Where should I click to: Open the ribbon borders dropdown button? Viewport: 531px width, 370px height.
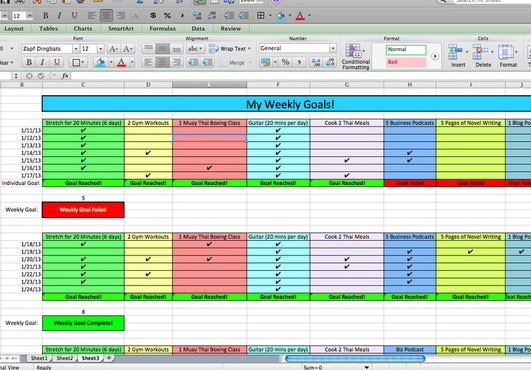point(78,62)
